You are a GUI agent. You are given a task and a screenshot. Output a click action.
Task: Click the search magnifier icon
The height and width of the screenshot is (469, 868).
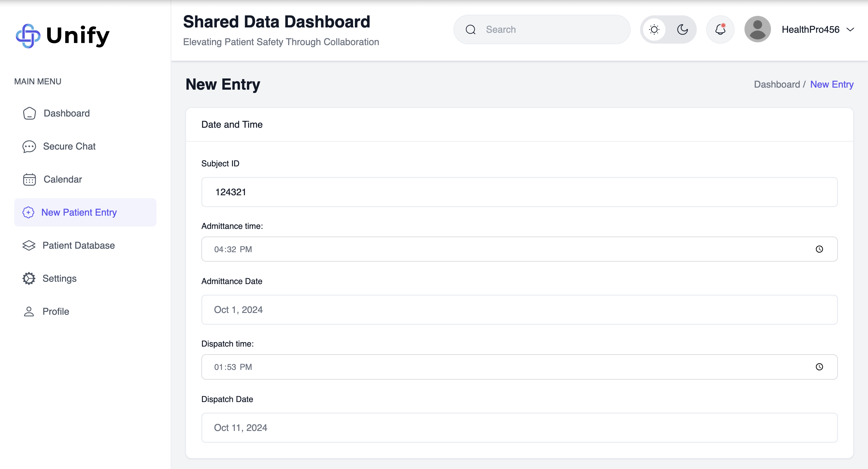pyautogui.click(x=470, y=29)
